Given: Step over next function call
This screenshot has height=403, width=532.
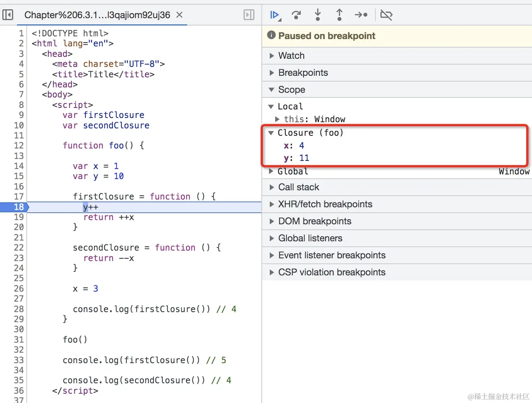Looking at the screenshot, I should pyautogui.click(x=296, y=15).
